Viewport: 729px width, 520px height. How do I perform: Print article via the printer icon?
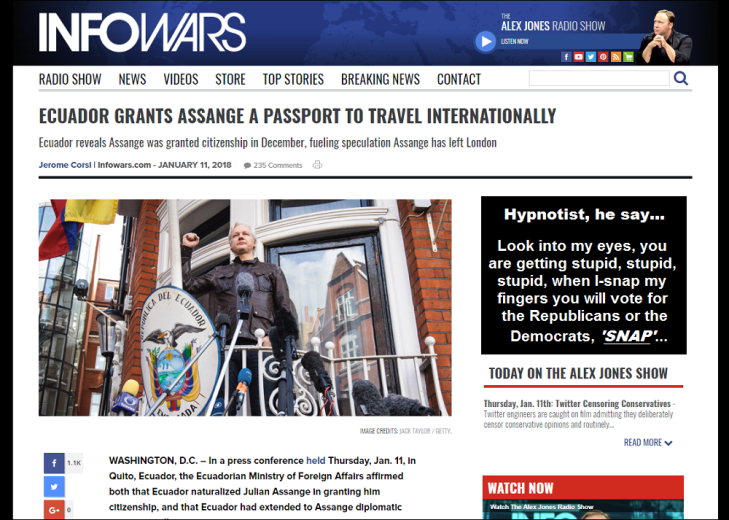tap(317, 165)
